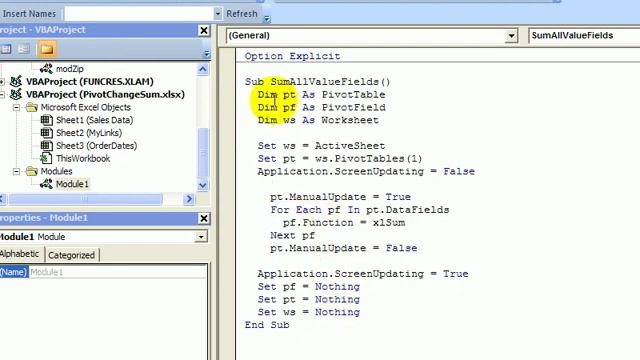Close the Properties - Module1 panel
Screen dimensions: 640x360
pos(203,218)
